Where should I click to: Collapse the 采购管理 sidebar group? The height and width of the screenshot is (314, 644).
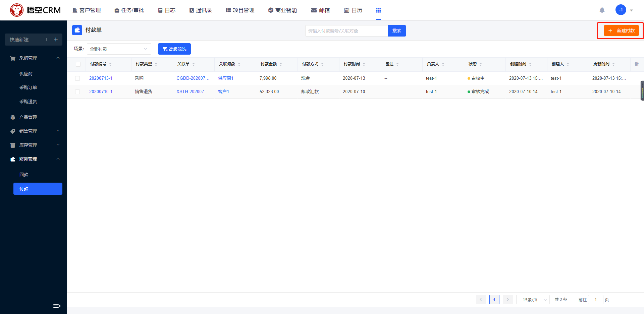pyautogui.click(x=58, y=58)
